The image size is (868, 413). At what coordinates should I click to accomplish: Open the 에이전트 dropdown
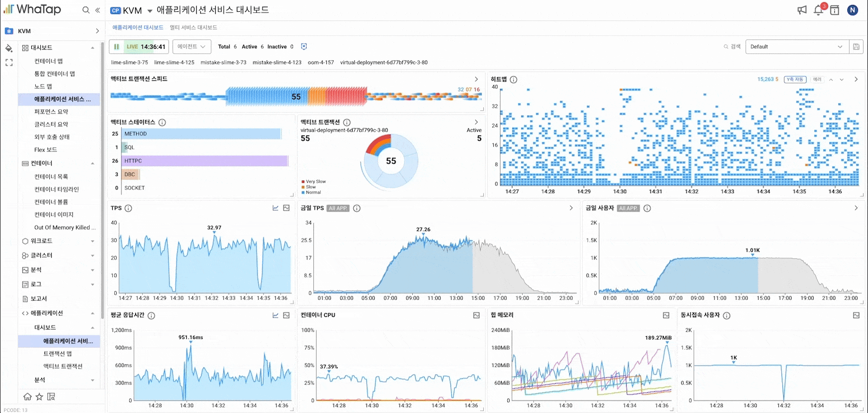tap(191, 47)
